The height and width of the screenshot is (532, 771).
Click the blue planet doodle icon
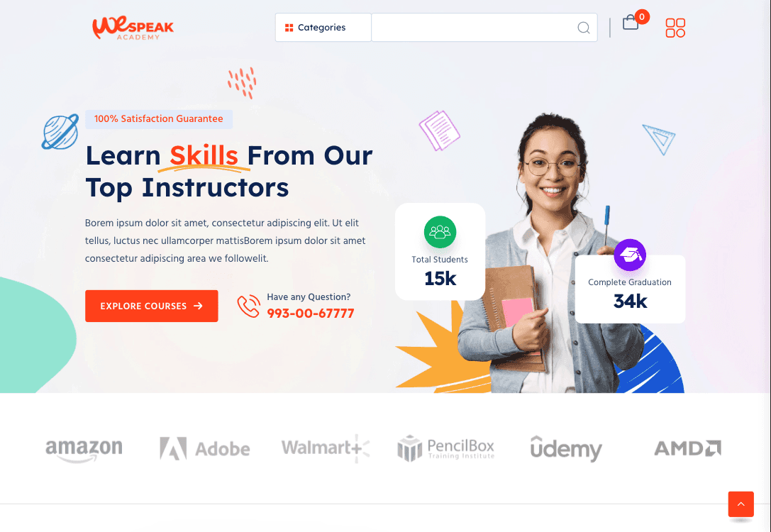coord(60,132)
